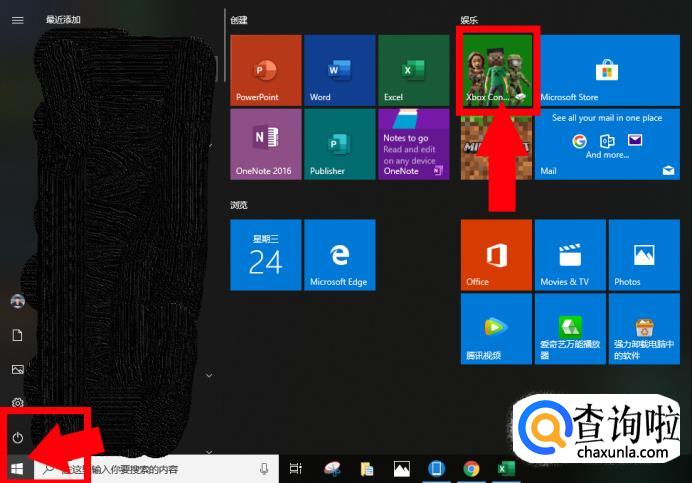Click the 最近添加 heading

[x=63, y=19]
